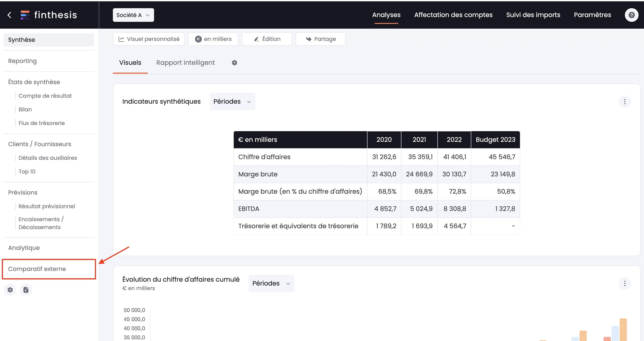Click the settings gear icon in Visuels
The image size is (644, 341).
[234, 63]
